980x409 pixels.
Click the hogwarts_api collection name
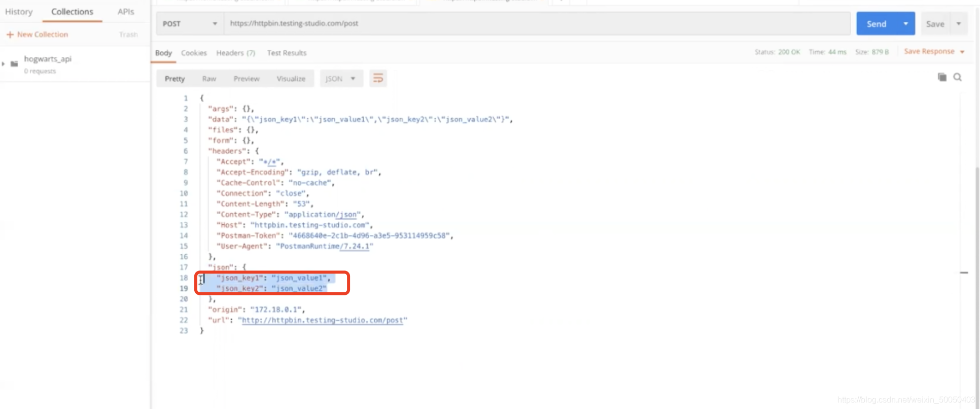[48, 59]
